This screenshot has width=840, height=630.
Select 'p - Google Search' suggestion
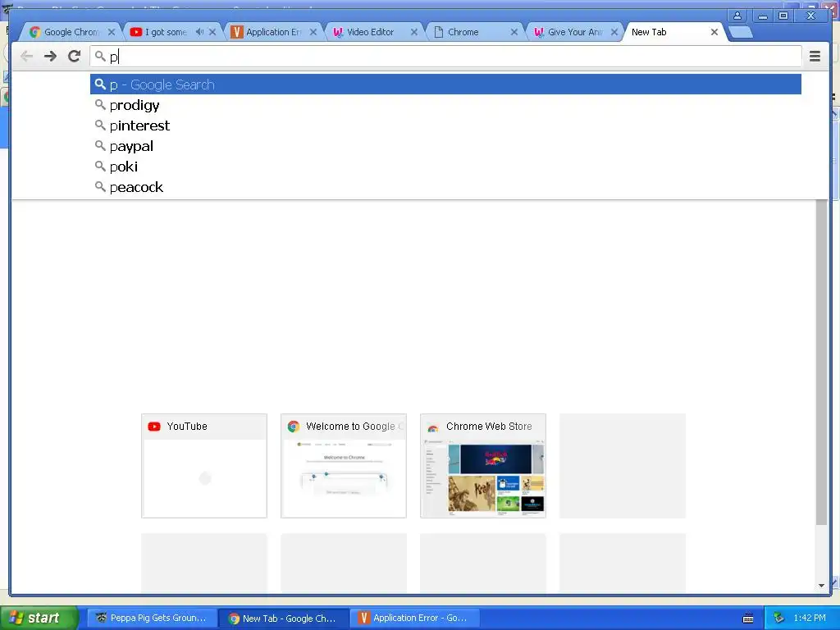[x=445, y=84]
